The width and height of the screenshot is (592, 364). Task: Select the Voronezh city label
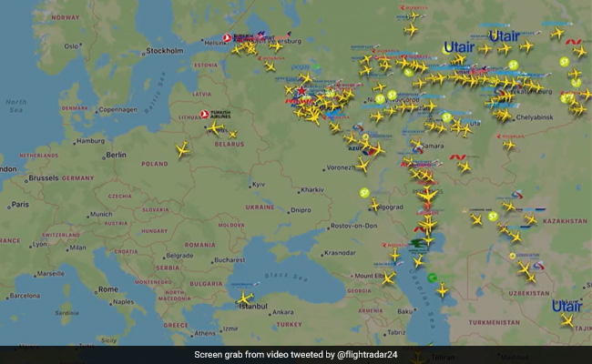pyautogui.click(x=341, y=167)
